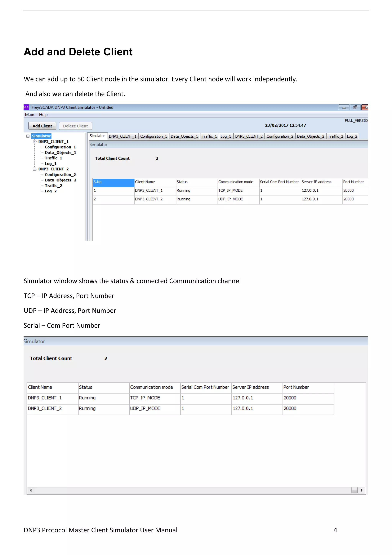This screenshot has width=392, height=555.
Task: Select Data_Objects_1 tree item
Action: click(60, 153)
